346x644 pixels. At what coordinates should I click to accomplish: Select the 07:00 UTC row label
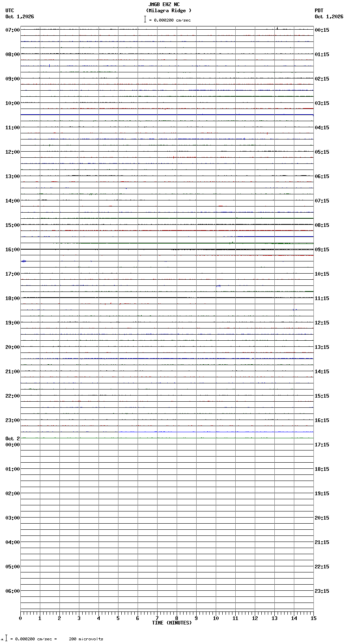[13, 30]
